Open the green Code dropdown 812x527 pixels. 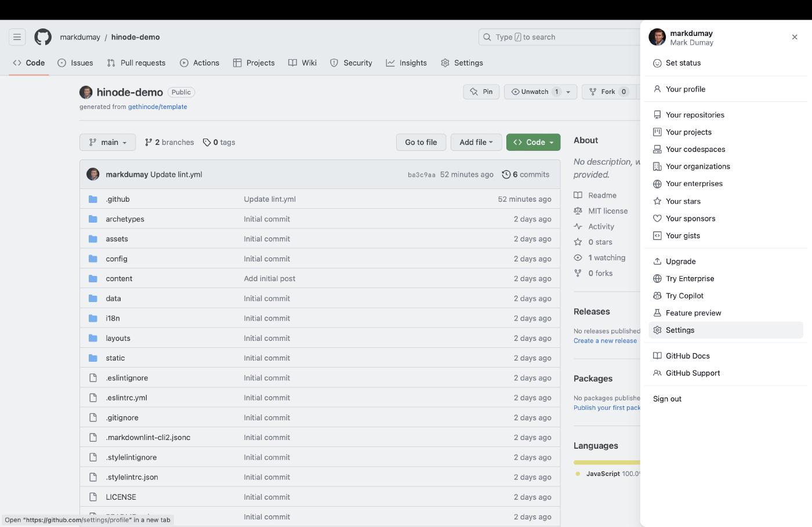point(533,142)
